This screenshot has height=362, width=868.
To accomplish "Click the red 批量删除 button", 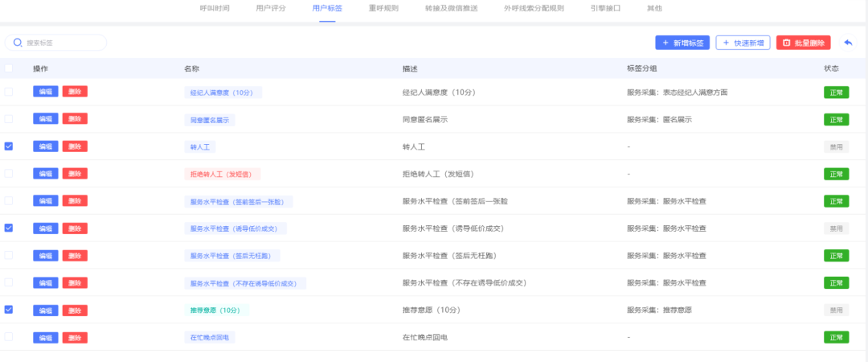I will pos(803,43).
